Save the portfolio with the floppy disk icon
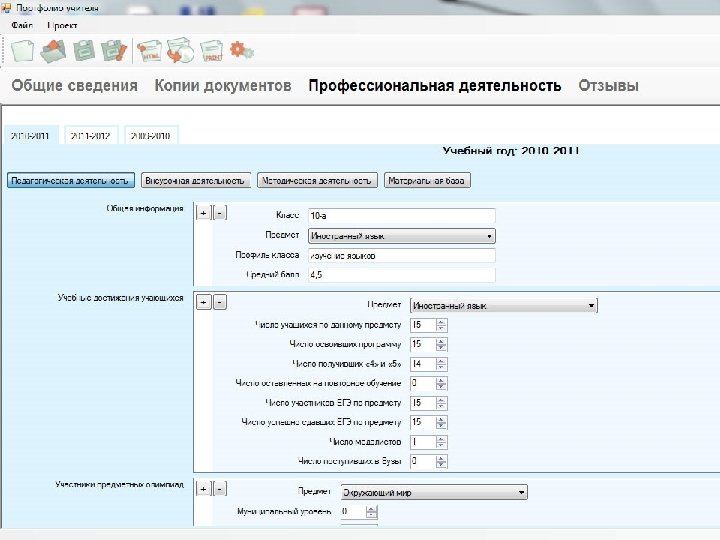Image resolution: width=720 pixels, height=540 pixels. pyautogui.click(x=84, y=51)
